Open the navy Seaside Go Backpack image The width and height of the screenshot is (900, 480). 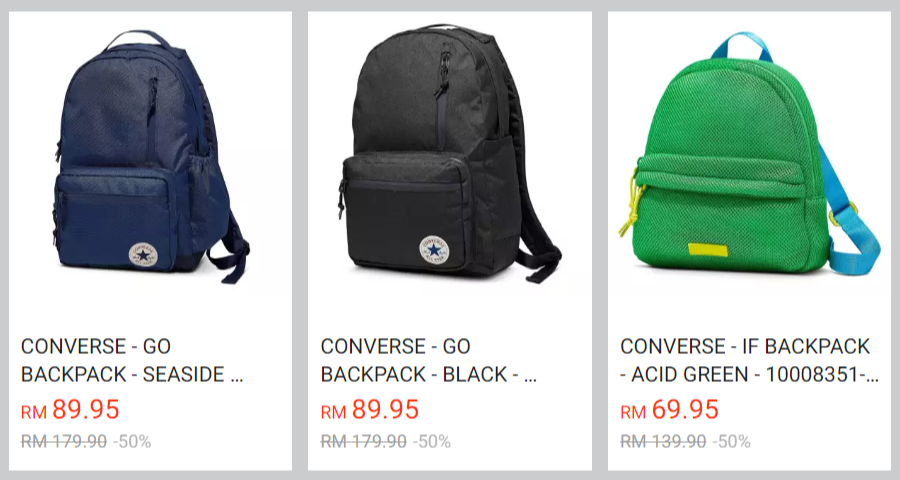[152, 156]
